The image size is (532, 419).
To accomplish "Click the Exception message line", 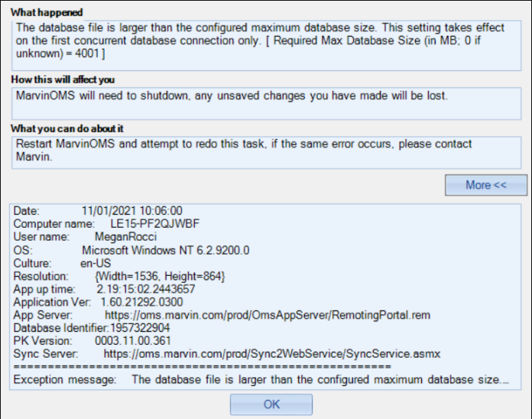I will [261, 379].
